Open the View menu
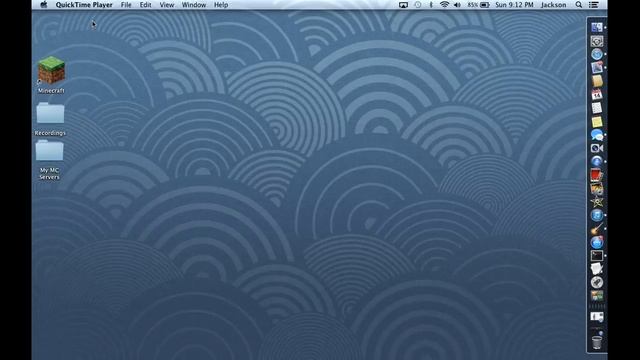The width and height of the screenshot is (640, 360). pyautogui.click(x=167, y=5)
